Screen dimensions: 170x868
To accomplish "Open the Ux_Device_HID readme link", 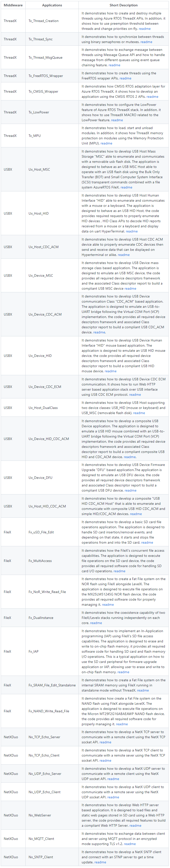I will [111, 371].
